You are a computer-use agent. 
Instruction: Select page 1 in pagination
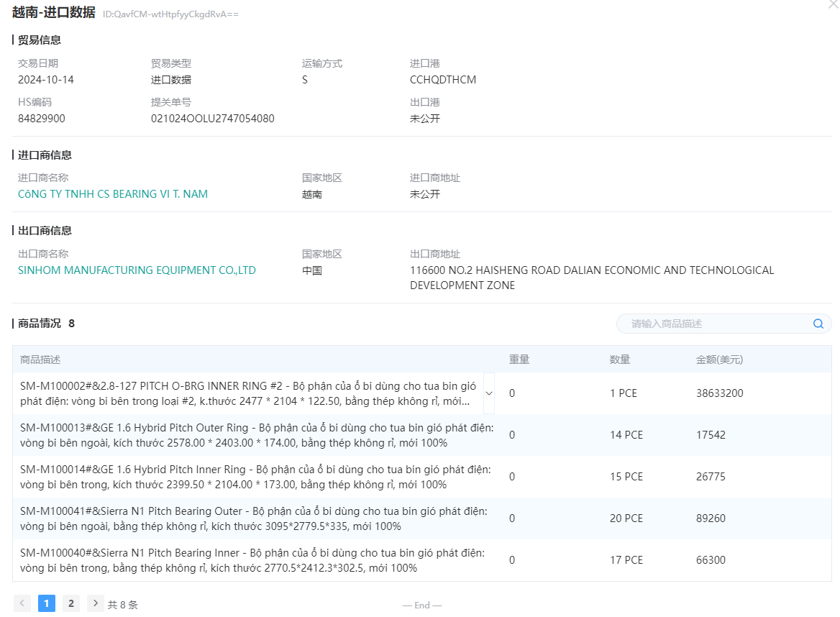[46, 603]
